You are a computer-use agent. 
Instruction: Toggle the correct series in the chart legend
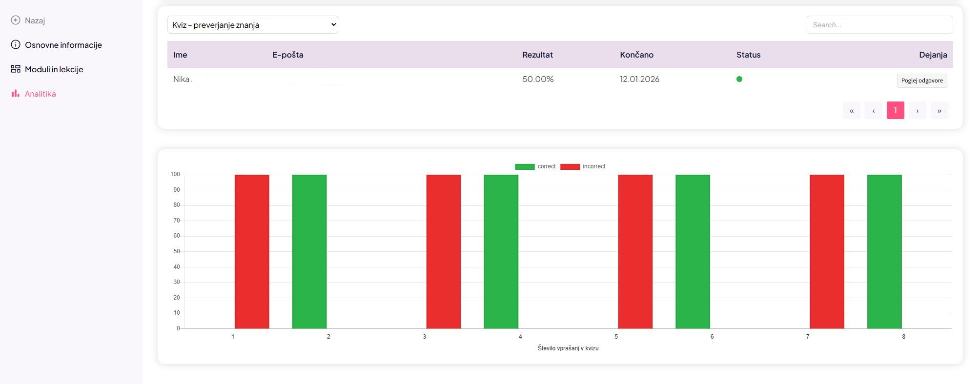point(535,167)
